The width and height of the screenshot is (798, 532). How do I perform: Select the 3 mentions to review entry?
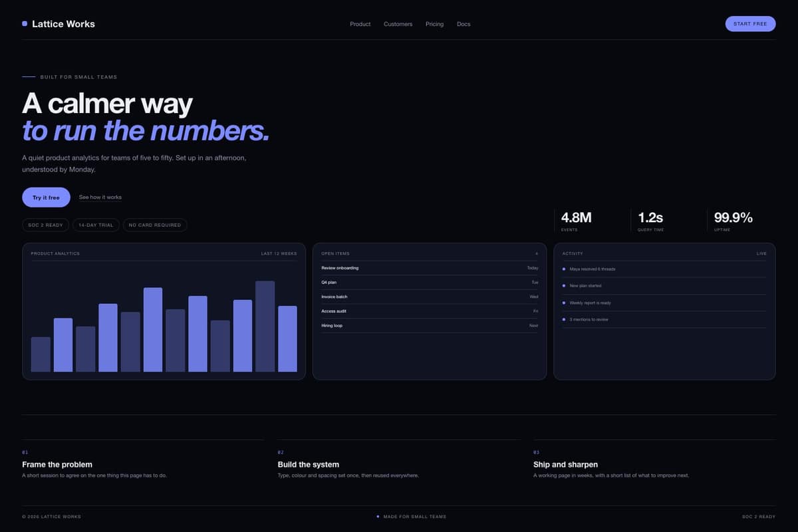(664, 320)
